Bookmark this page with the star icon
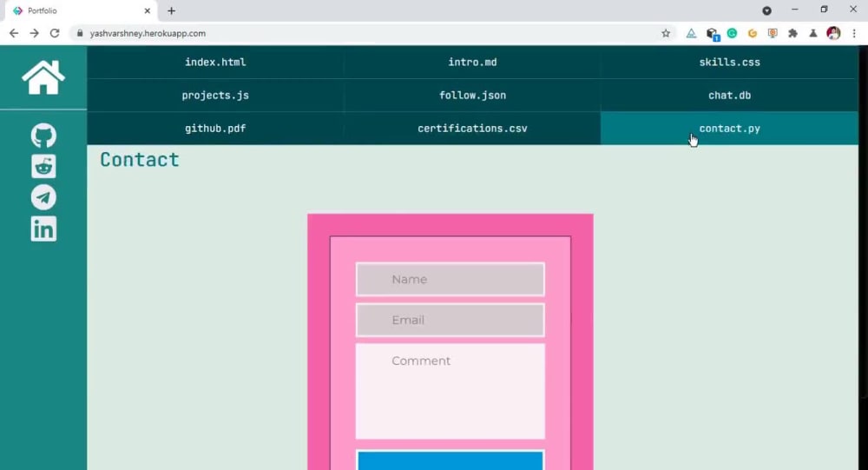The width and height of the screenshot is (868, 470). [x=666, y=33]
